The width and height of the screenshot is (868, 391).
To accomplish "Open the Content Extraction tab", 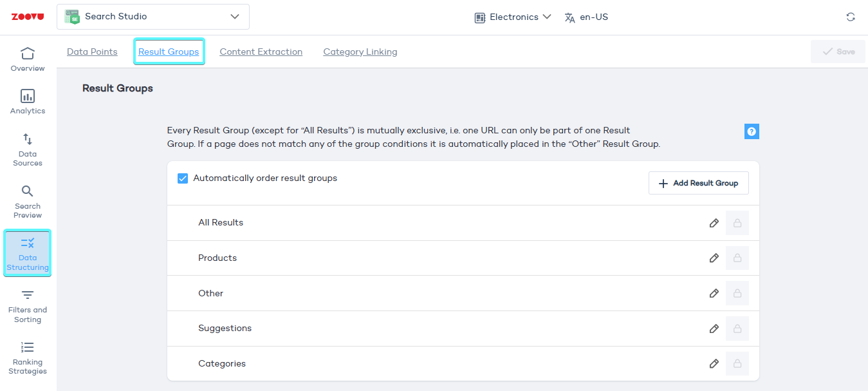I will click(261, 52).
